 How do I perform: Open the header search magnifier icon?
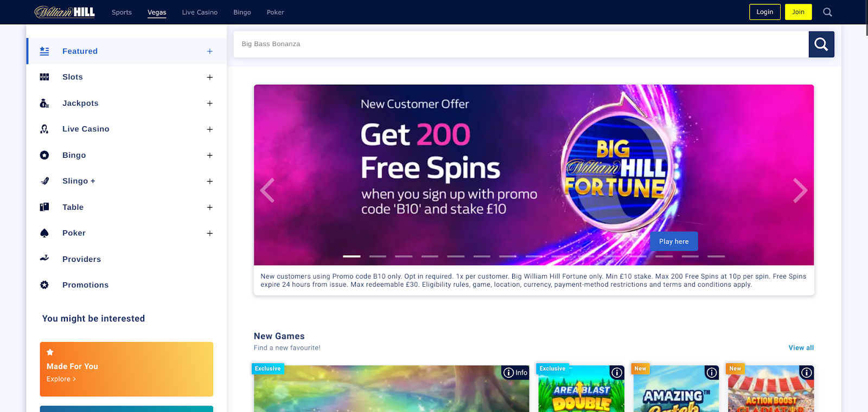click(x=827, y=12)
